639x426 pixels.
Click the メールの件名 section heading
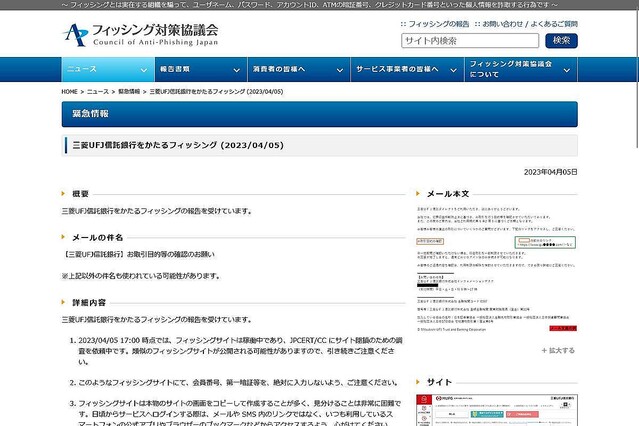point(97,238)
